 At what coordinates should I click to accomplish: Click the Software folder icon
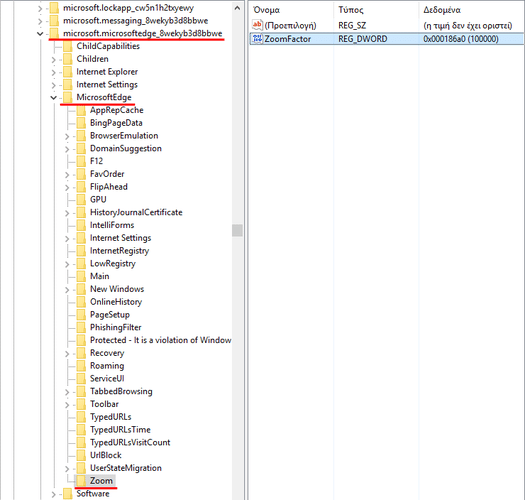[x=68, y=494]
